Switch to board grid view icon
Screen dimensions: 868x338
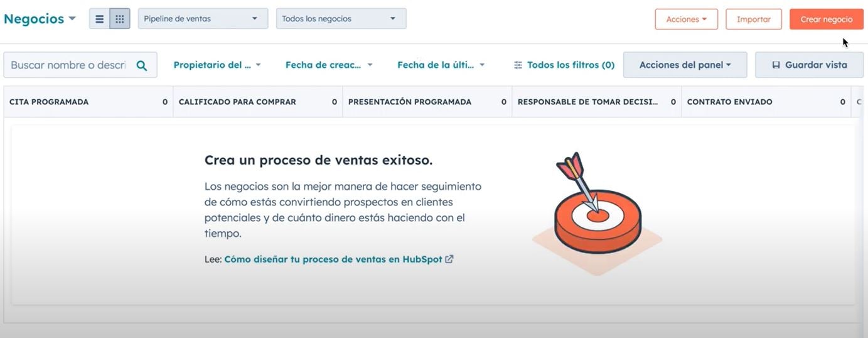(120, 19)
